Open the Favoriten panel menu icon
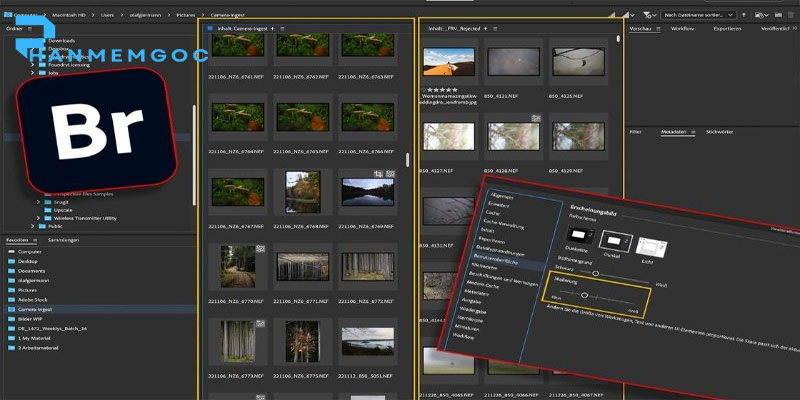 coord(35,240)
